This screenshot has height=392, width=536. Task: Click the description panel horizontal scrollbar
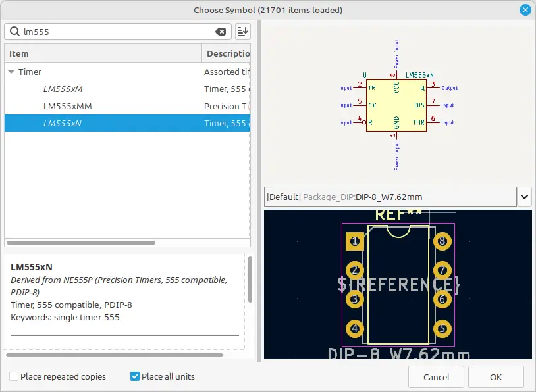(115, 355)
